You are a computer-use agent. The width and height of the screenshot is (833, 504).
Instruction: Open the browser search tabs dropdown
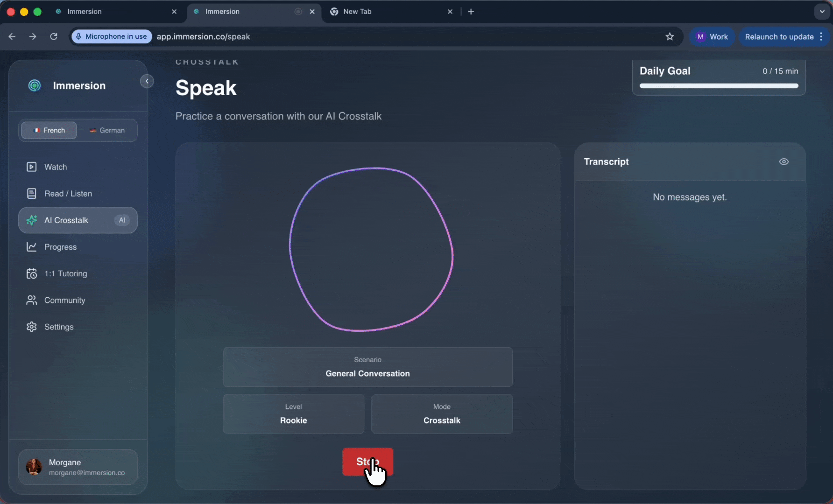pos(822,11)
